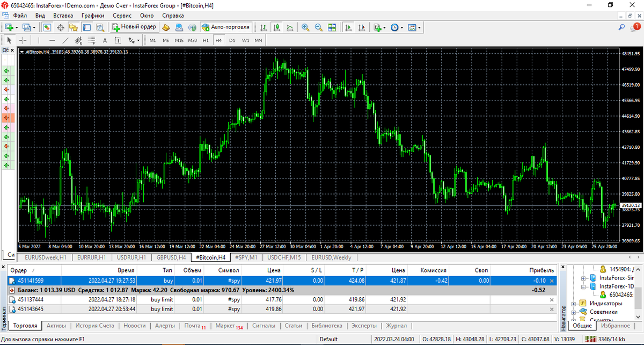Select the trendline drawing tool
Viewport: 644px width, 345px height.
tap(65, 40)
